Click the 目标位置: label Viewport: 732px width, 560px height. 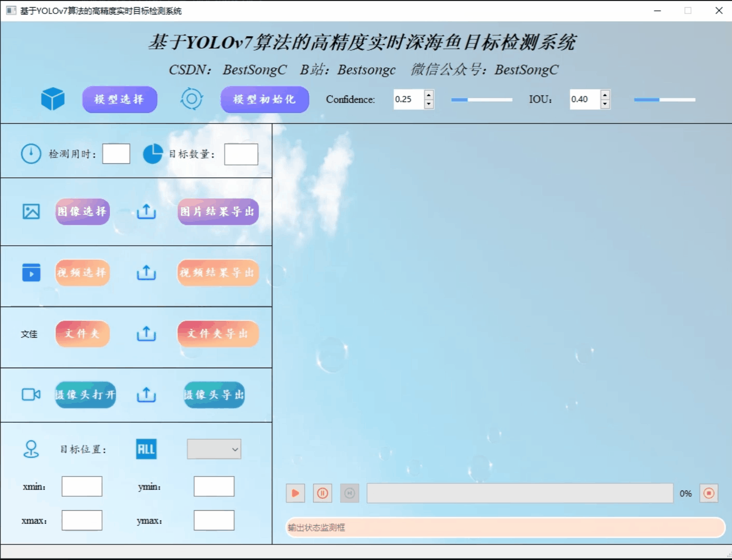tap(83, 450)
